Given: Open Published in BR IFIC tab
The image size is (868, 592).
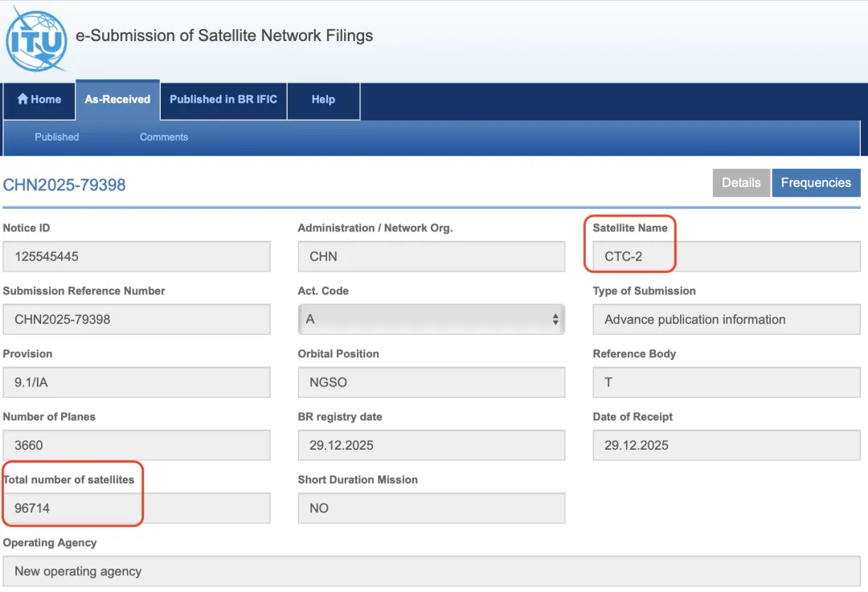Looking at the screenshot, I should coord(223,100).
